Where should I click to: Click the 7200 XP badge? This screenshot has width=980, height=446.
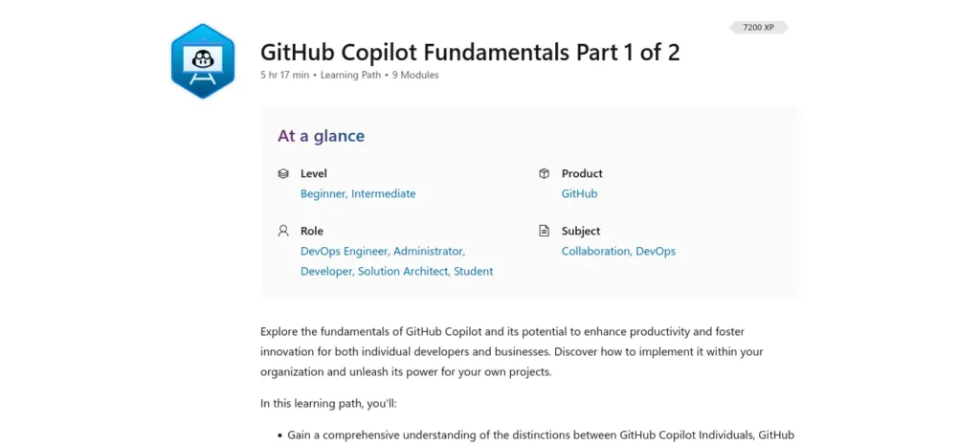(x=759, y=28)
